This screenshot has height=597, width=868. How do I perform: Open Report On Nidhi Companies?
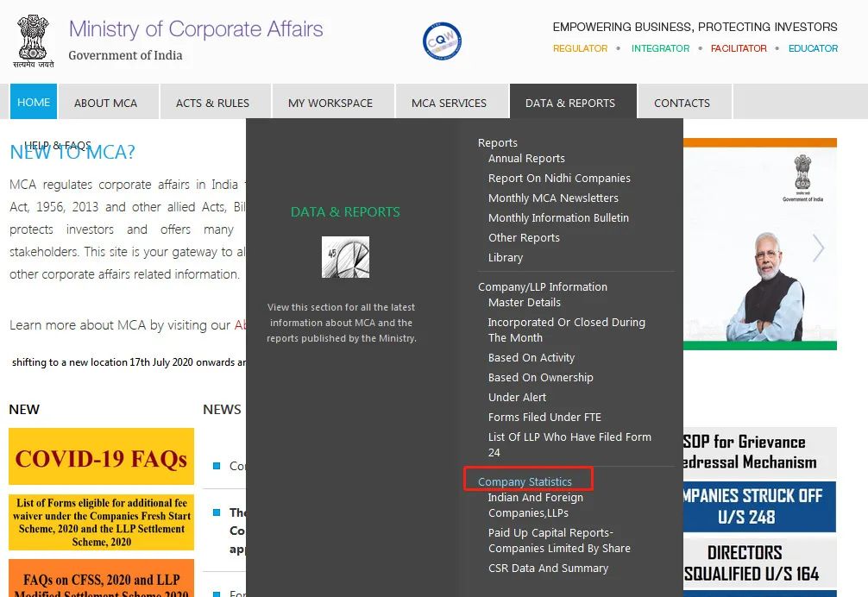pos(559,179)
